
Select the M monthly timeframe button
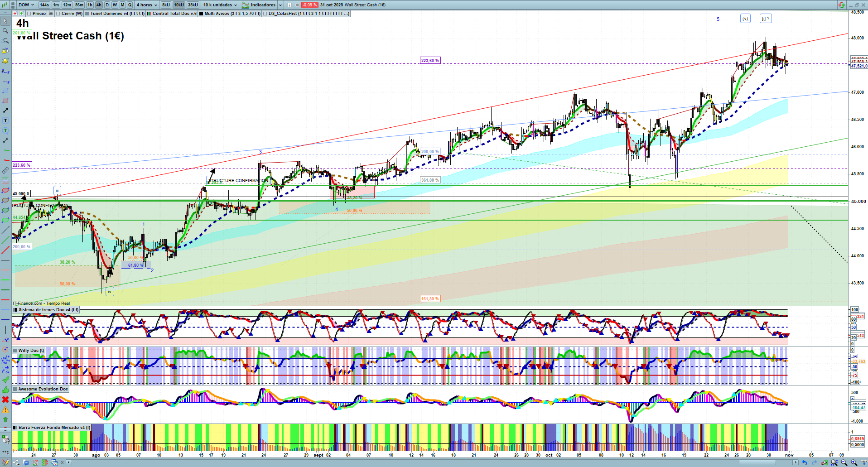(x=122, y=5)
